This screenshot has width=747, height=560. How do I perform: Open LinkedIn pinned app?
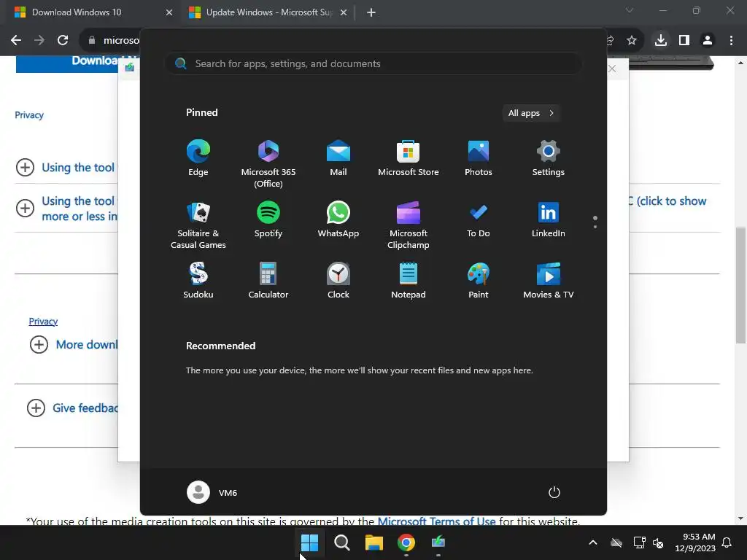pos(549,219)
